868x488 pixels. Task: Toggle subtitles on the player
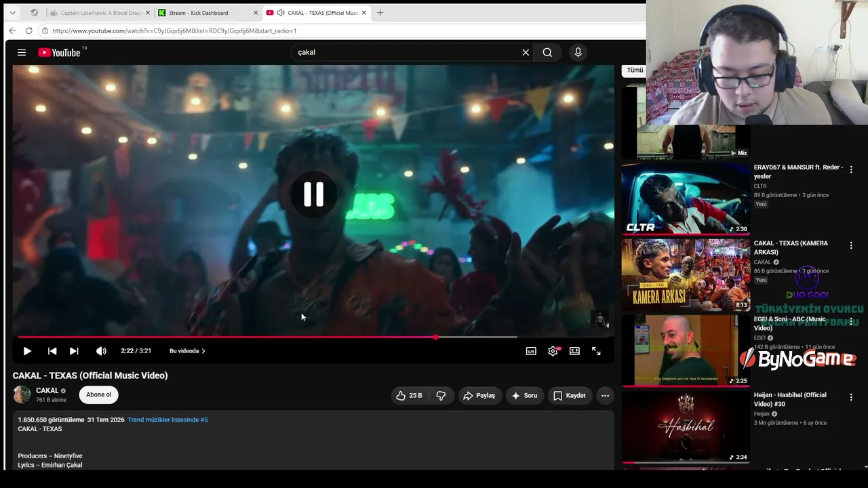(531, 351)
